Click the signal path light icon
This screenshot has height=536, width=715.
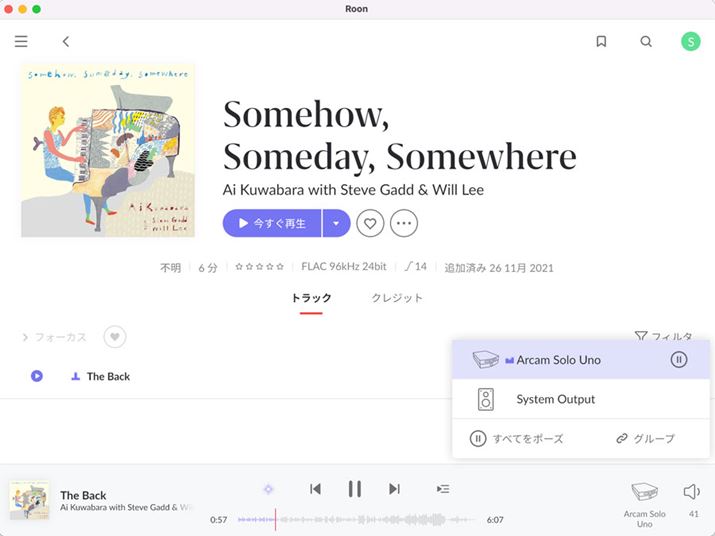[x=268, y=489]
